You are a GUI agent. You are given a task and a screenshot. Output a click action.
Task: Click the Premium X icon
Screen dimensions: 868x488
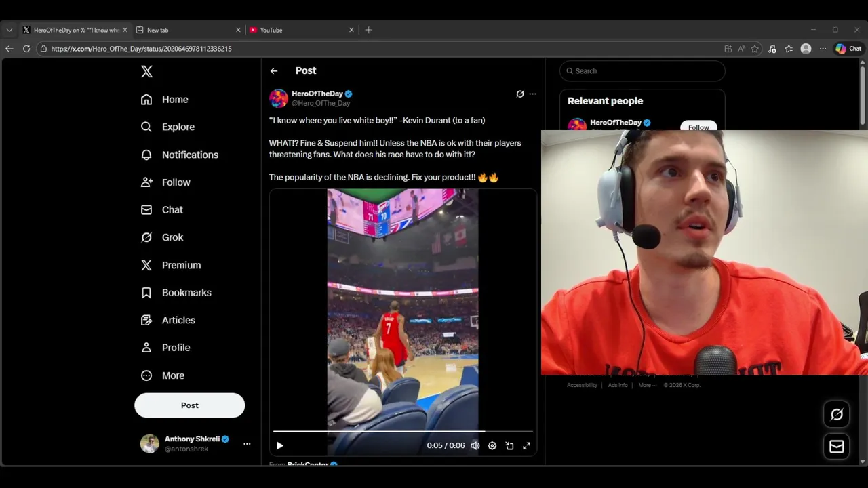pyautogui.click(x=146, y=265)
